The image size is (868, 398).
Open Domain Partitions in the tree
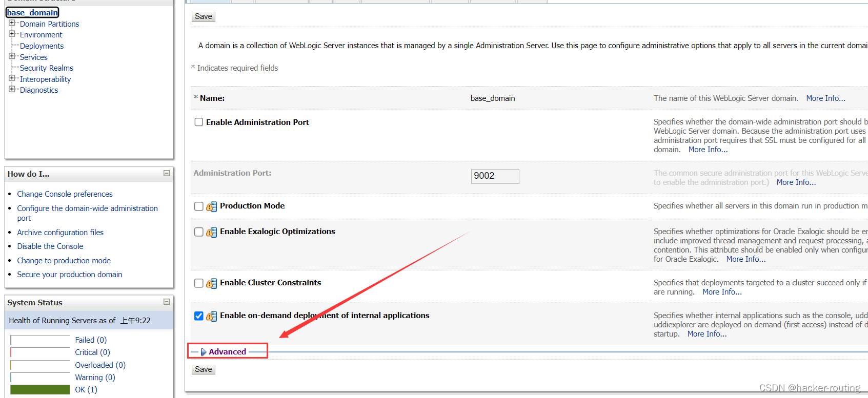click(x=49, y=24)
